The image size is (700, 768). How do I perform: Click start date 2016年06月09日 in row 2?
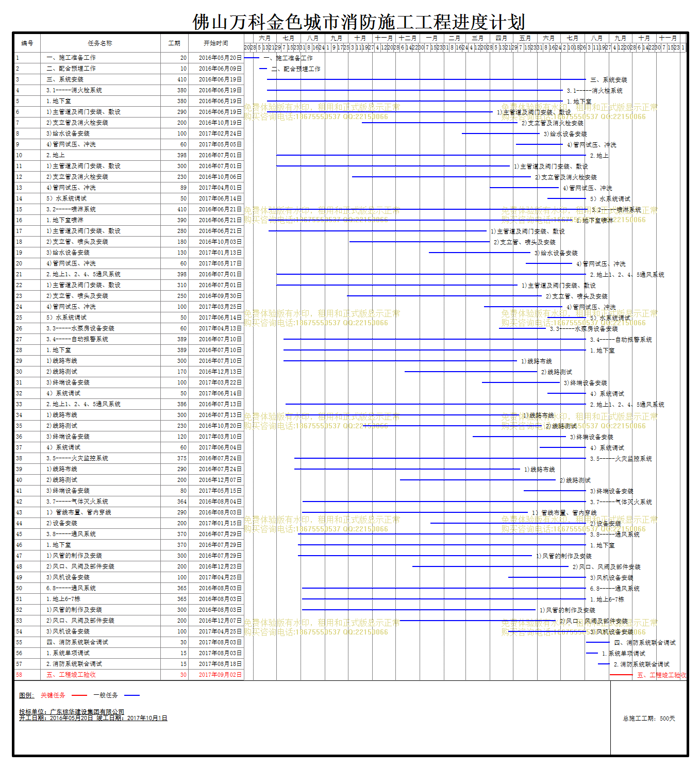(x=216, y=69)
